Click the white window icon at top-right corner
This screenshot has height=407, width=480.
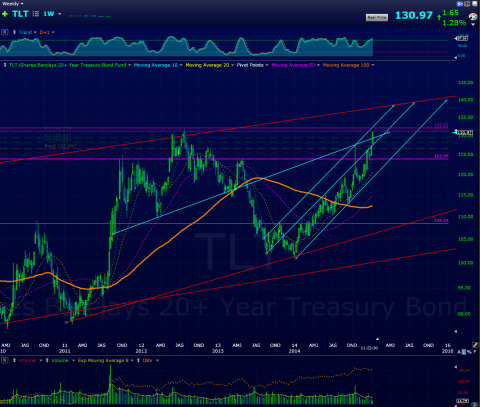(475, 4)
